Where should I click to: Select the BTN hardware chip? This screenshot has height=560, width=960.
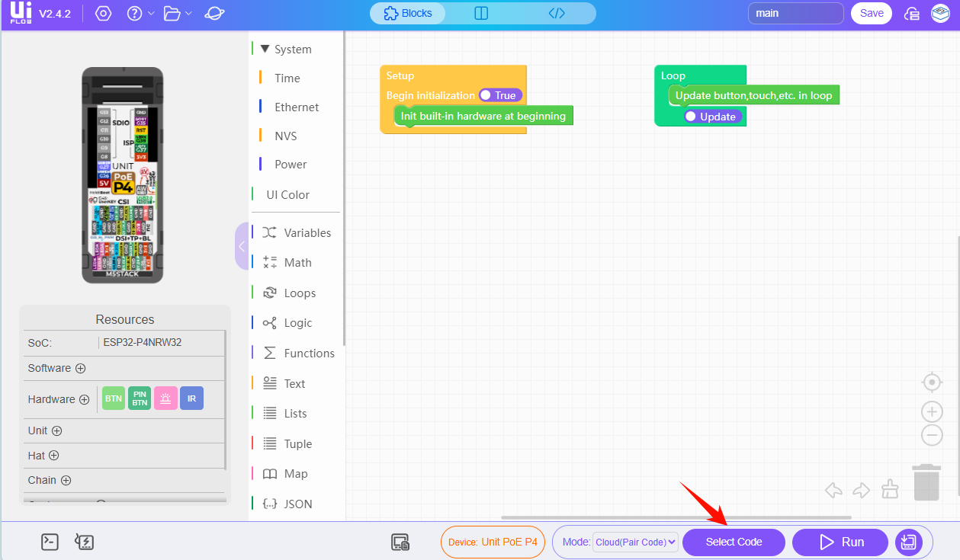[114, 398]
